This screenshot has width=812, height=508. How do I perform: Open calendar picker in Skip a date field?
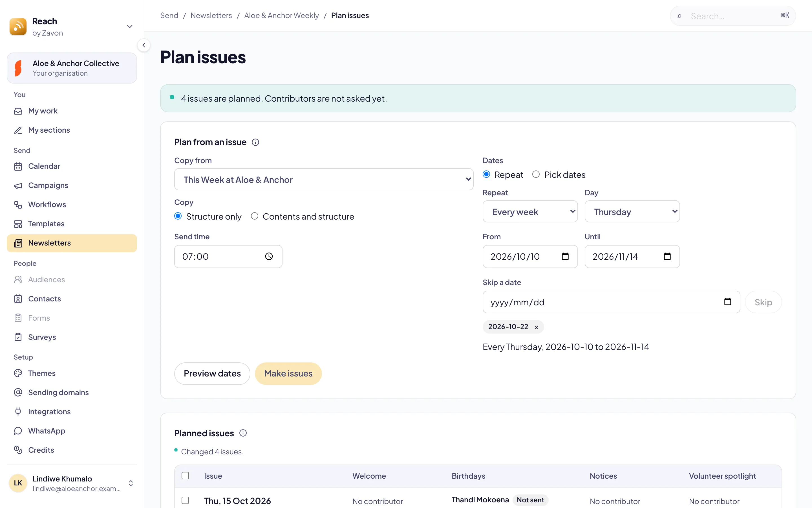point(727,302)
